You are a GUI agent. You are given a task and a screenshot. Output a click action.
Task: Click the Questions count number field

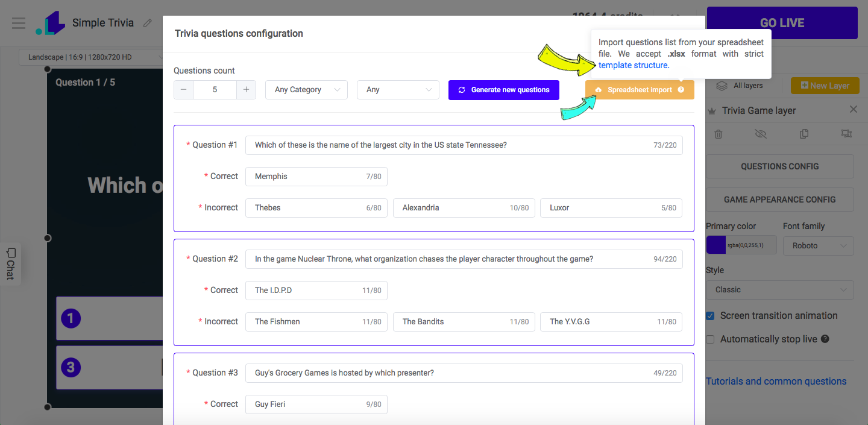pyautogui.click(x=215, y=90)
